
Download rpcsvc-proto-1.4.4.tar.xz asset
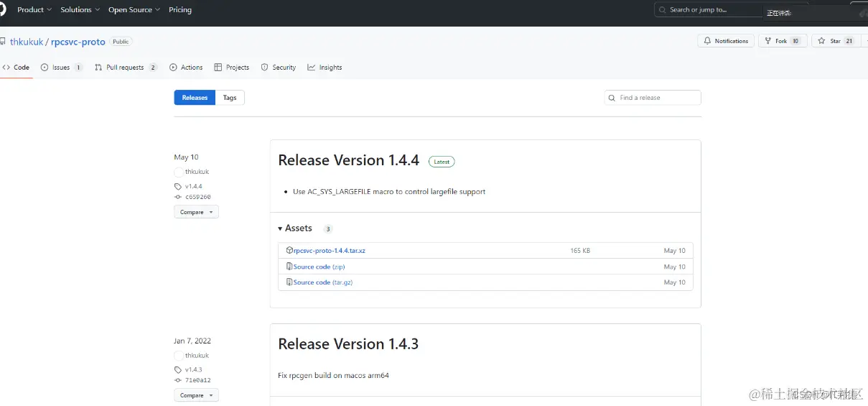[330, 251]
